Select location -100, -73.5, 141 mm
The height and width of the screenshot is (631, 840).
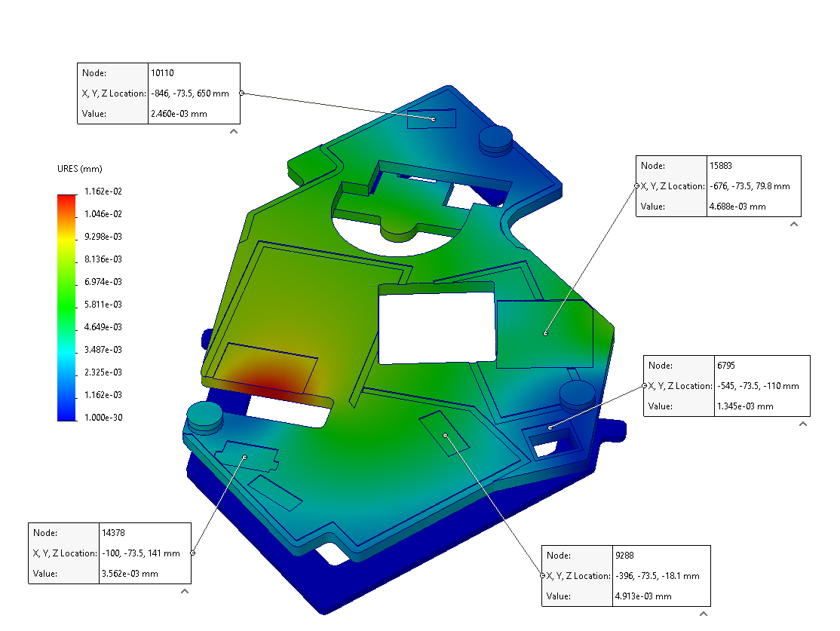coord(141,553)
